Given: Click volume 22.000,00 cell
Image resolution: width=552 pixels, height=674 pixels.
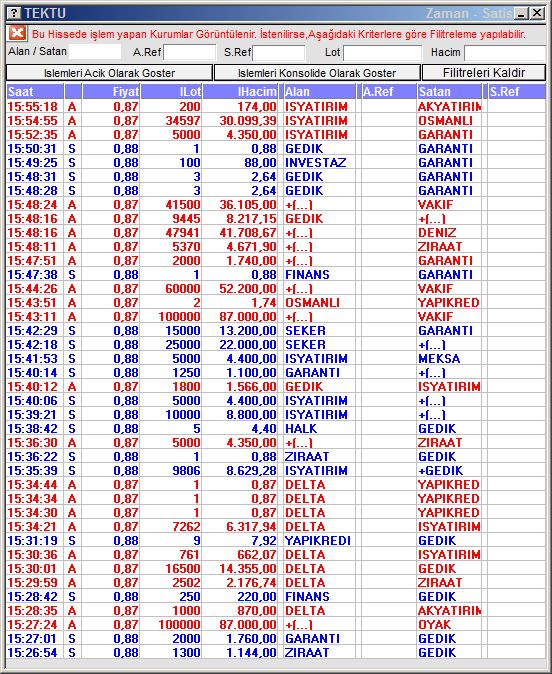Looking at the screenshot, I should 248,345.
